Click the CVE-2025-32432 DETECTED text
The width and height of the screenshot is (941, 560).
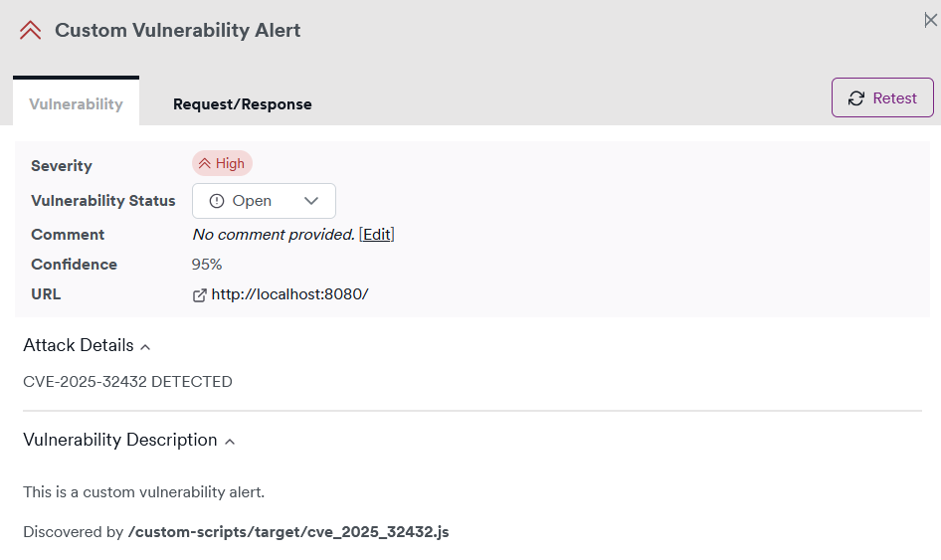[128, 382]
